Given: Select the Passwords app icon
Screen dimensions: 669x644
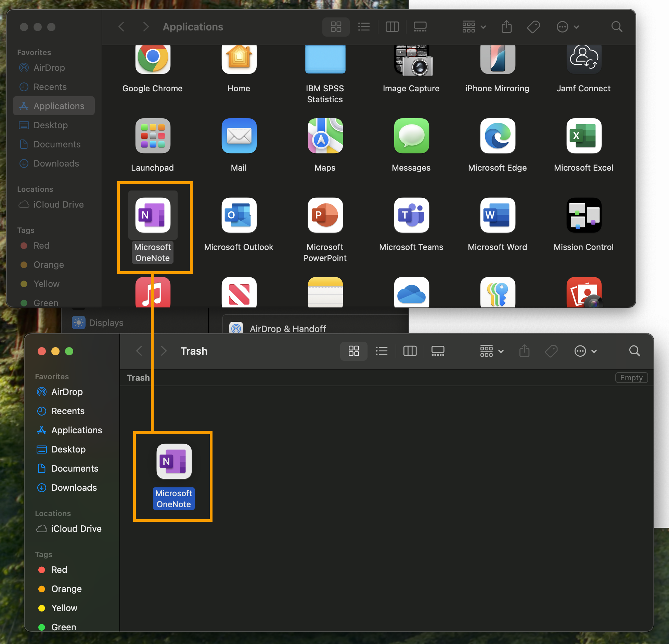Looking at the screenshot, I should [x=498, y=292].
